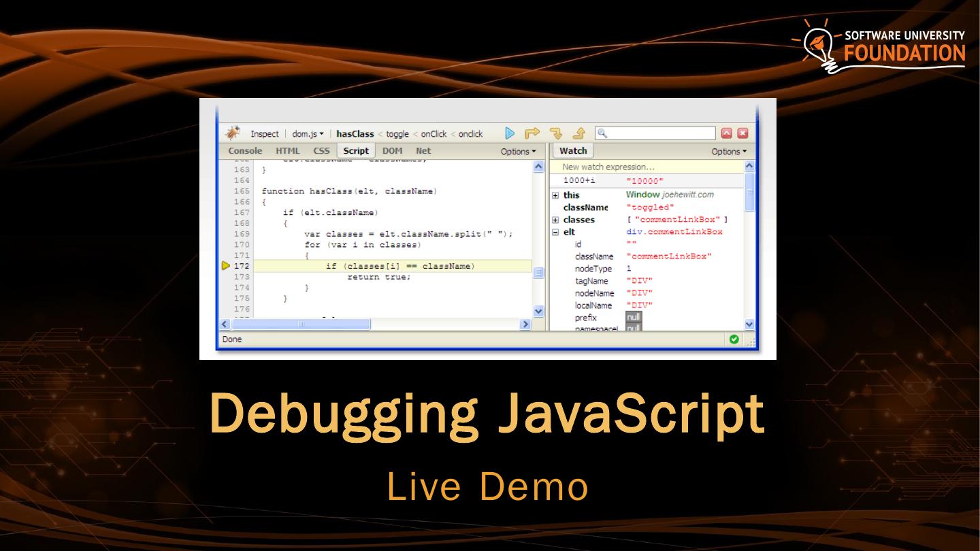Click the Step Into arrow icon
The image size is (980, 551).
pyautogui.click(x=556, y=133)
